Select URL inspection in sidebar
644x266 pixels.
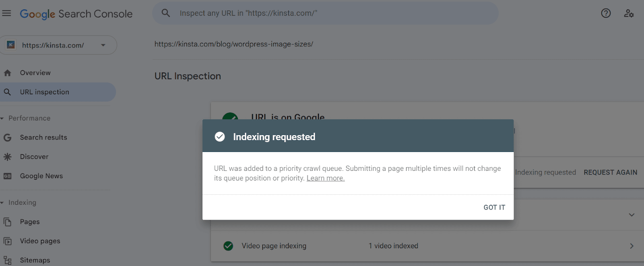click(45, 92)
